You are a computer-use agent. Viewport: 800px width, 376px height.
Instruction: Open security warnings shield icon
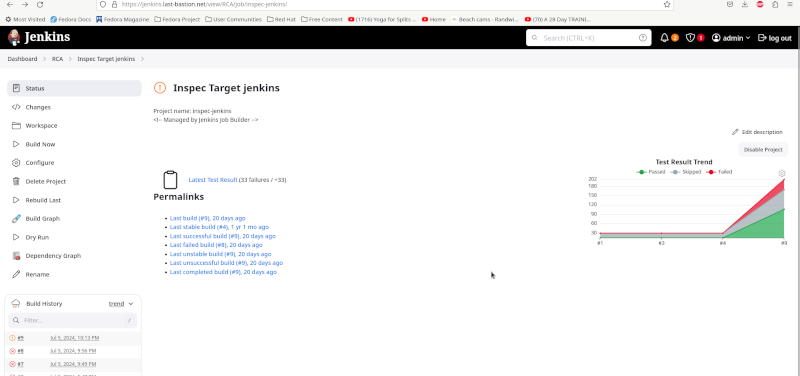[x=690, y=38]
